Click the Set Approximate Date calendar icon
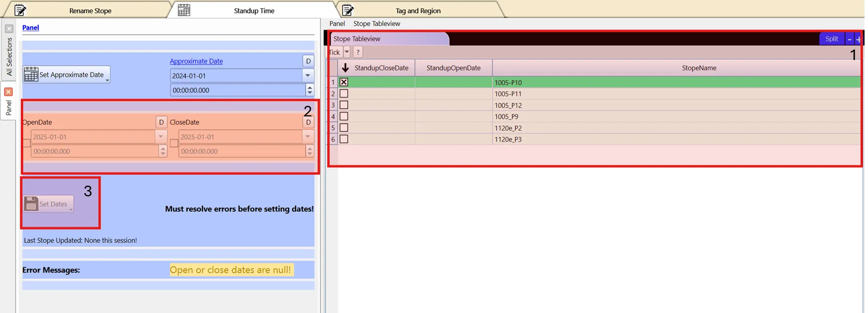Viewport: 868px width, 313px height. pos(31,75)
